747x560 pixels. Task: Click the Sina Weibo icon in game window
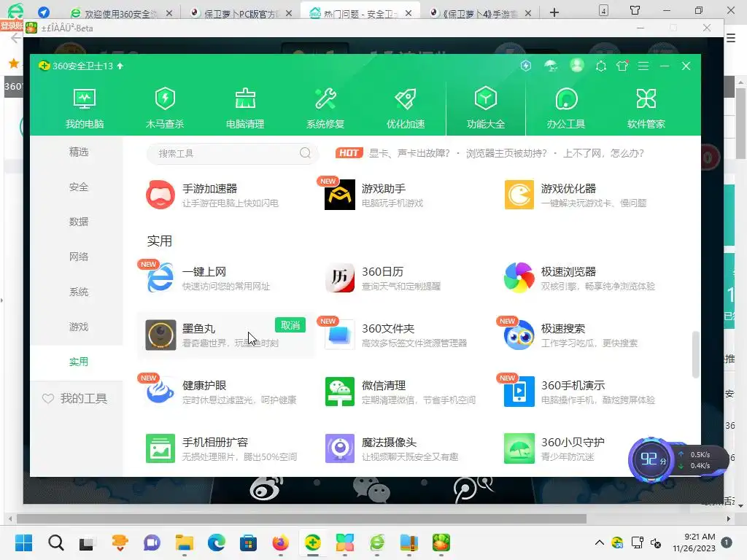pos(266,489)
